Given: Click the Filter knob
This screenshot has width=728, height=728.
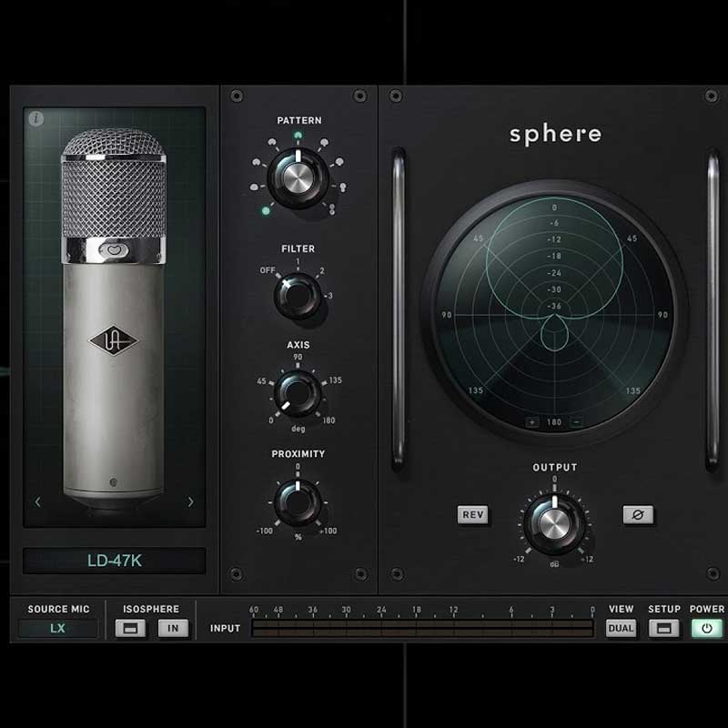Looking at the screenshot, I should tap(298, 297).
